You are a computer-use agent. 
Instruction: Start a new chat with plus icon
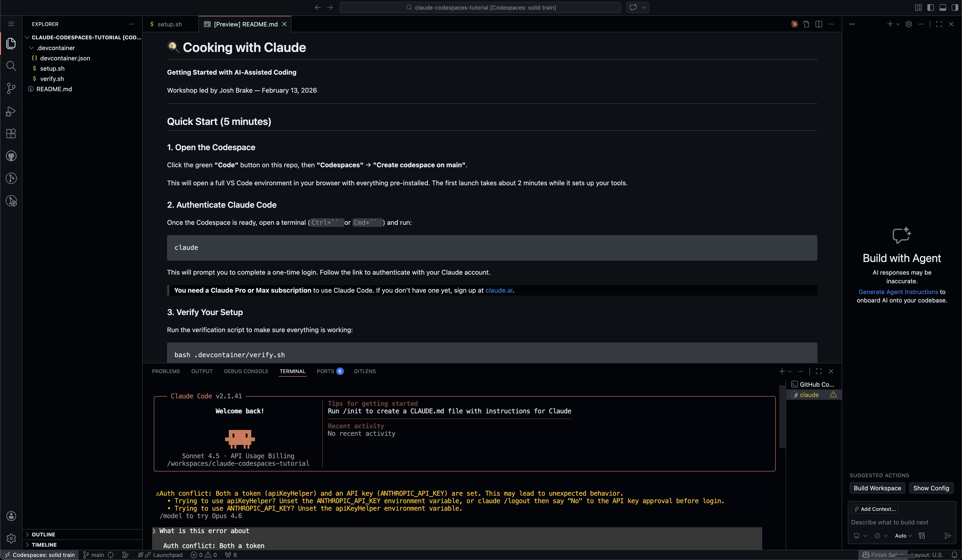890,24
